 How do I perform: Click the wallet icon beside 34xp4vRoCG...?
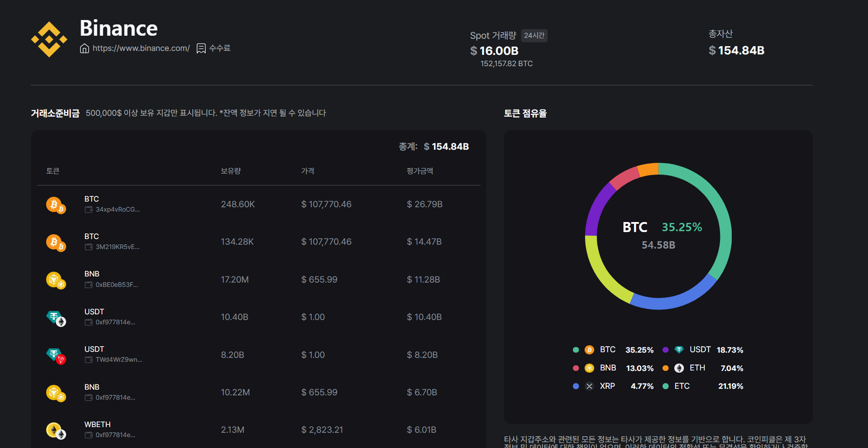coord(89,209)
